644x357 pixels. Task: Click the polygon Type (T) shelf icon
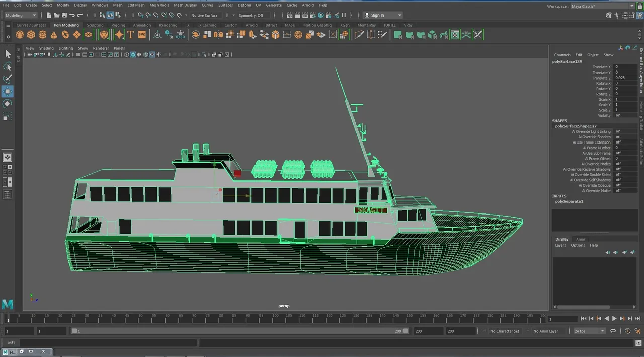(x=130, y=35)
